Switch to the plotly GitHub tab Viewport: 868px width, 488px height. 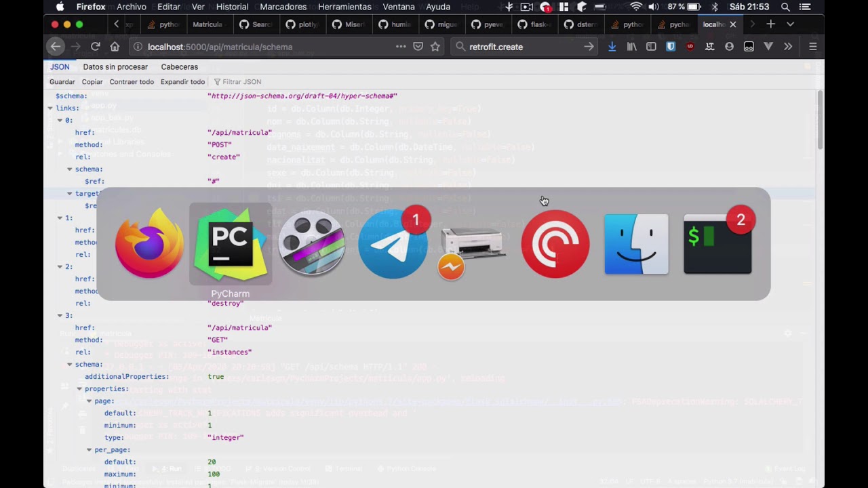click(x=302, y=24)
